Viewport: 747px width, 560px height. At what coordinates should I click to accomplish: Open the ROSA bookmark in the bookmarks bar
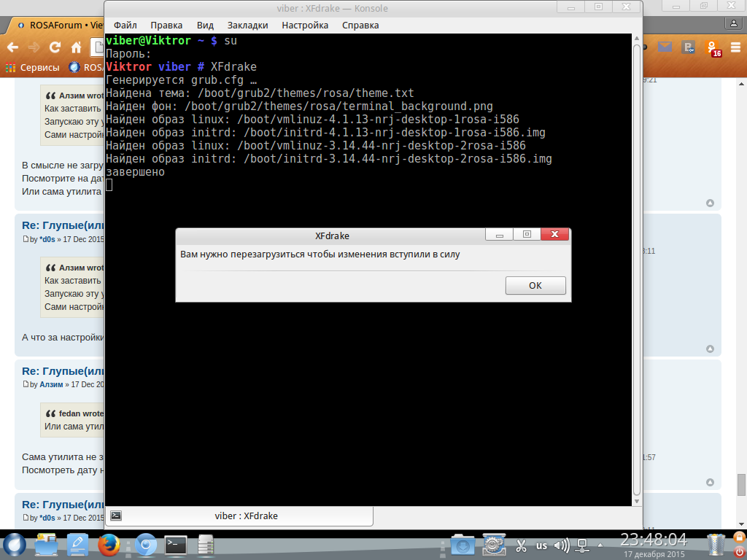[86, 67]
